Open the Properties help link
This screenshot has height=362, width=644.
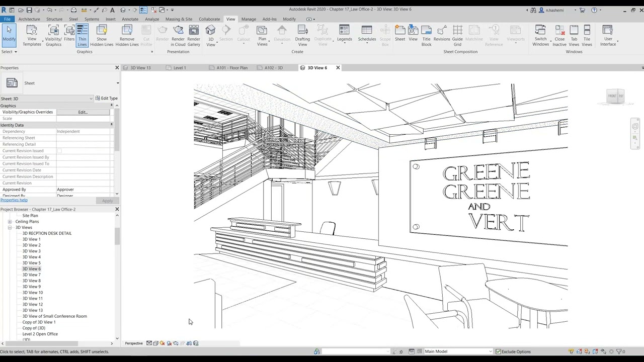point(14,200)
